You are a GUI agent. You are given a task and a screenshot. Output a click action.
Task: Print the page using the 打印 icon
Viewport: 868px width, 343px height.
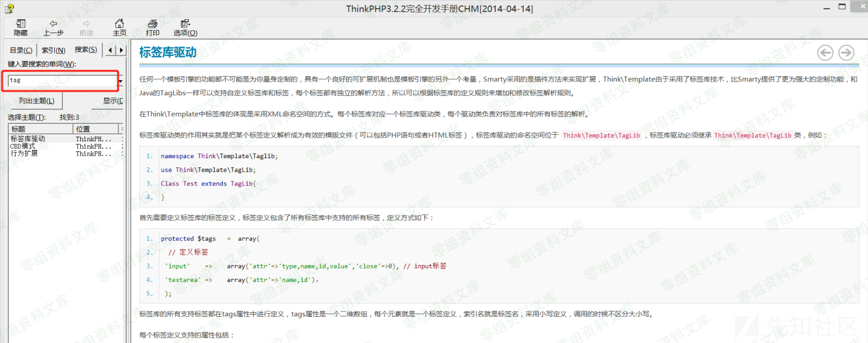[x=152, y=27]
